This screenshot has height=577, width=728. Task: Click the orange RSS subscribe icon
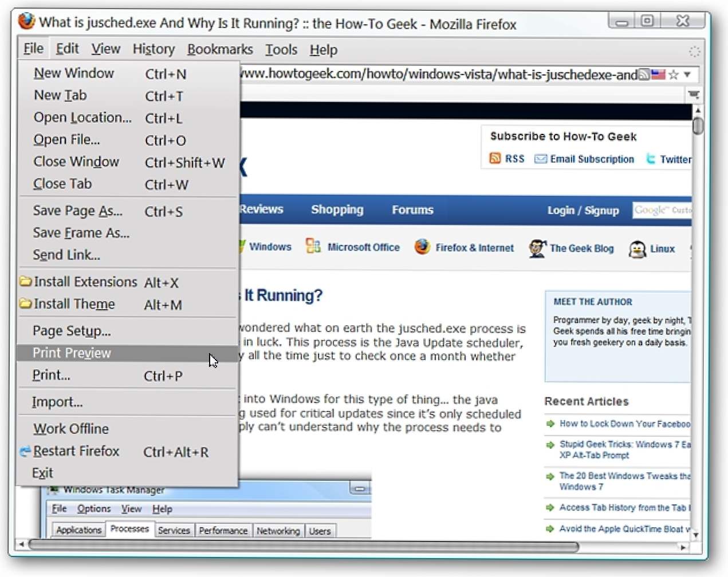(x=495, y=159)
